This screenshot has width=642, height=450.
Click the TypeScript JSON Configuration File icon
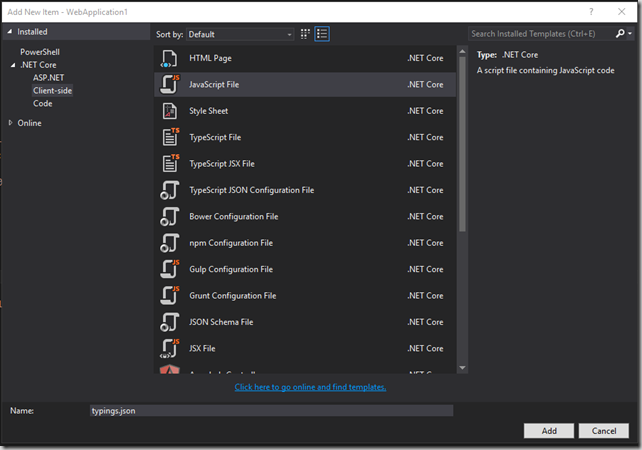click(x=170, y=190)
